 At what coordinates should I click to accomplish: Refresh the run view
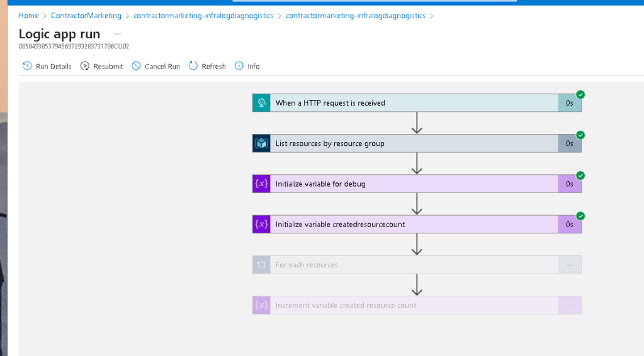(207, 66)
